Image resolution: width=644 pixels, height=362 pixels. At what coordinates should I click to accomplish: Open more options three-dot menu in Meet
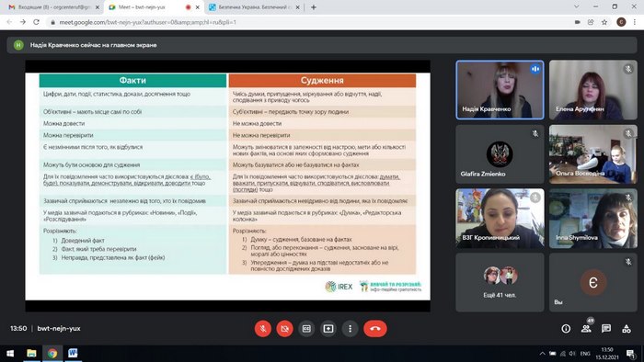click(x=350, y=329)
